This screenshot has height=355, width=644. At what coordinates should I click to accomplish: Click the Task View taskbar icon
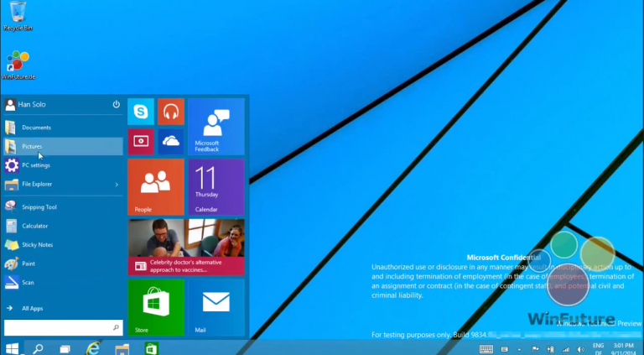[x=65, y=347]
